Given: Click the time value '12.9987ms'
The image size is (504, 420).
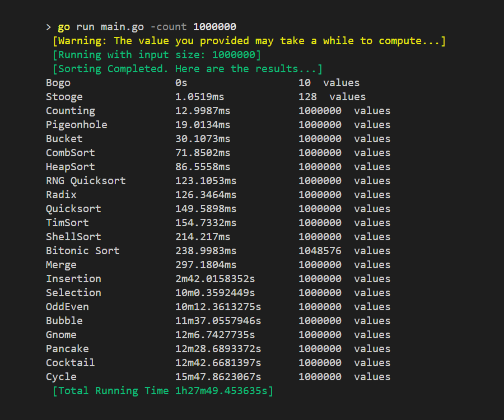Looking at the screenshot, I should (203, 111).
